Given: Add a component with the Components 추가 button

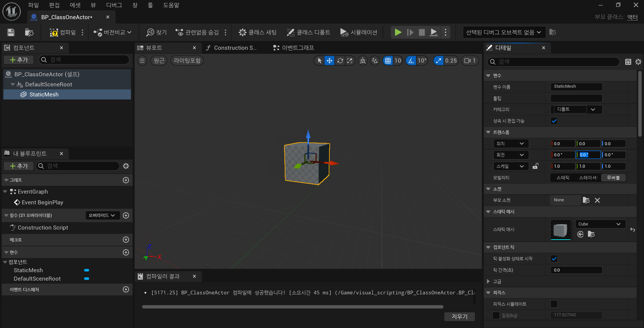Looking at the screenshot, I should [19, 60].
